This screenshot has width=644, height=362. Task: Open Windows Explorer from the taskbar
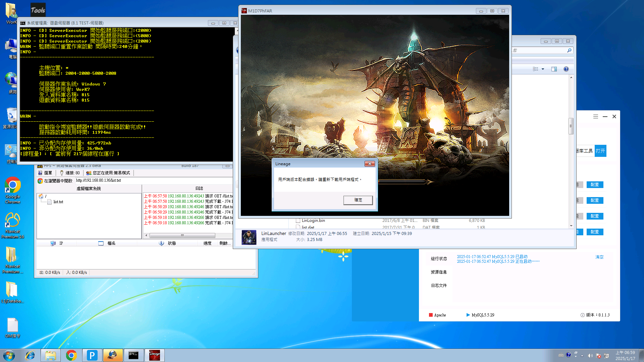(51, 355)
